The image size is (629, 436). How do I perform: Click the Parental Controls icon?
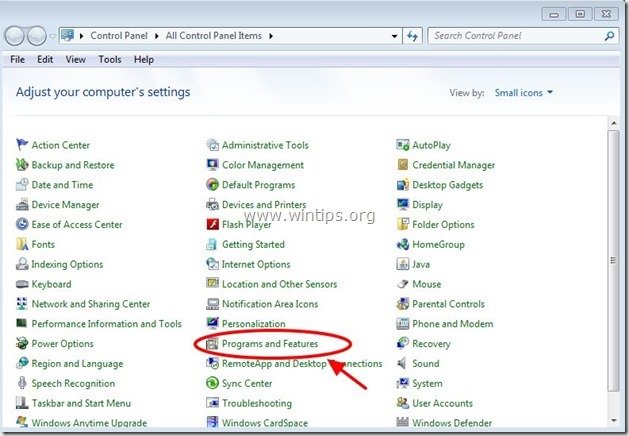point(403,304)
